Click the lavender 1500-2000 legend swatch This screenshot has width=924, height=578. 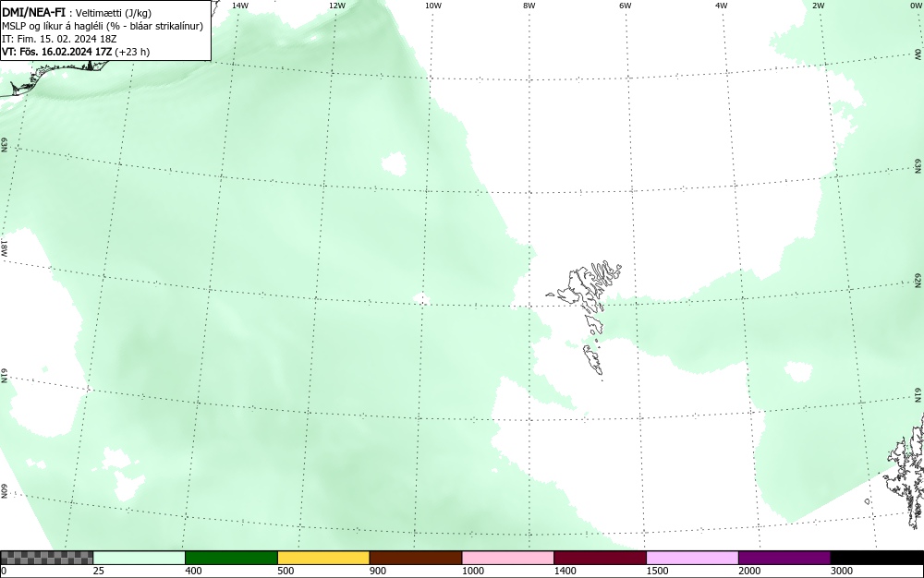click(x=692, y=558)
